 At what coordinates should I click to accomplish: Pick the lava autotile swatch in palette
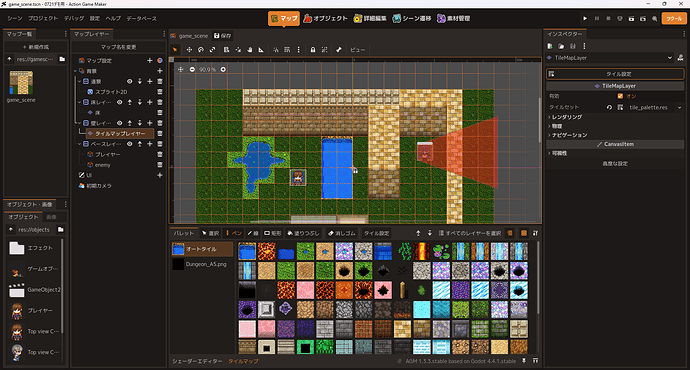[x=266, y=251]
